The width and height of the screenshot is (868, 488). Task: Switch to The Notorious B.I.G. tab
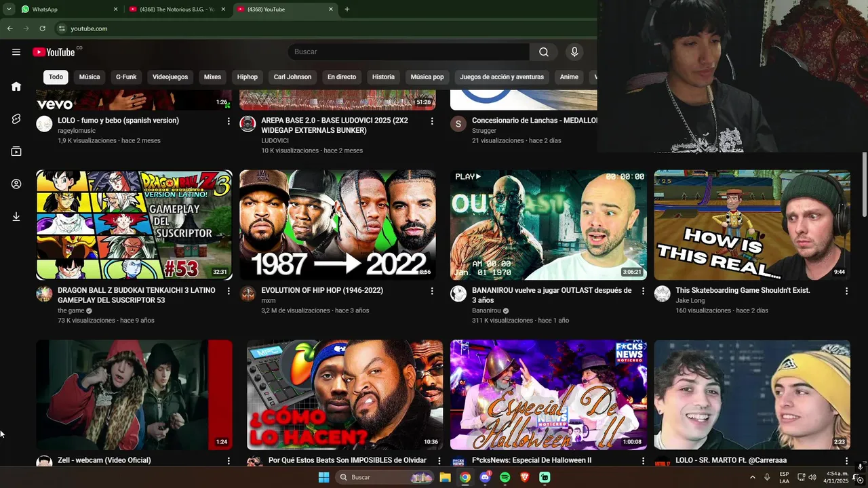[x=176, y=9]
